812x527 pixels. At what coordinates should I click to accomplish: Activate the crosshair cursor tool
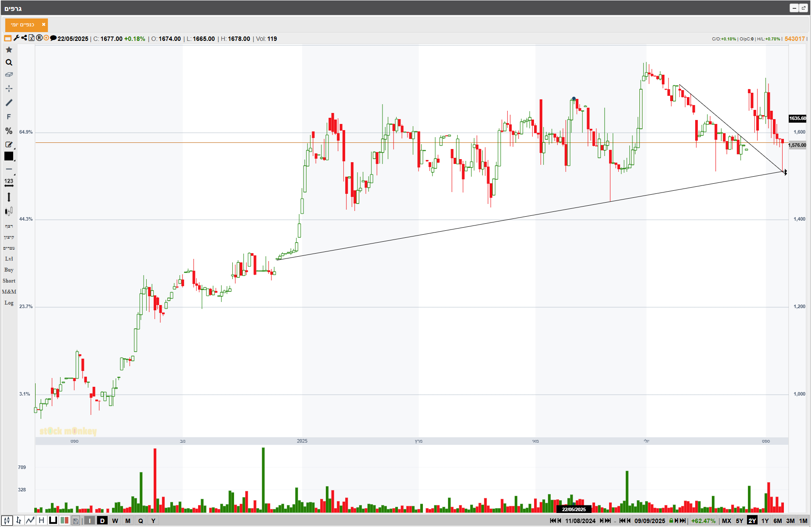[9, 88]
